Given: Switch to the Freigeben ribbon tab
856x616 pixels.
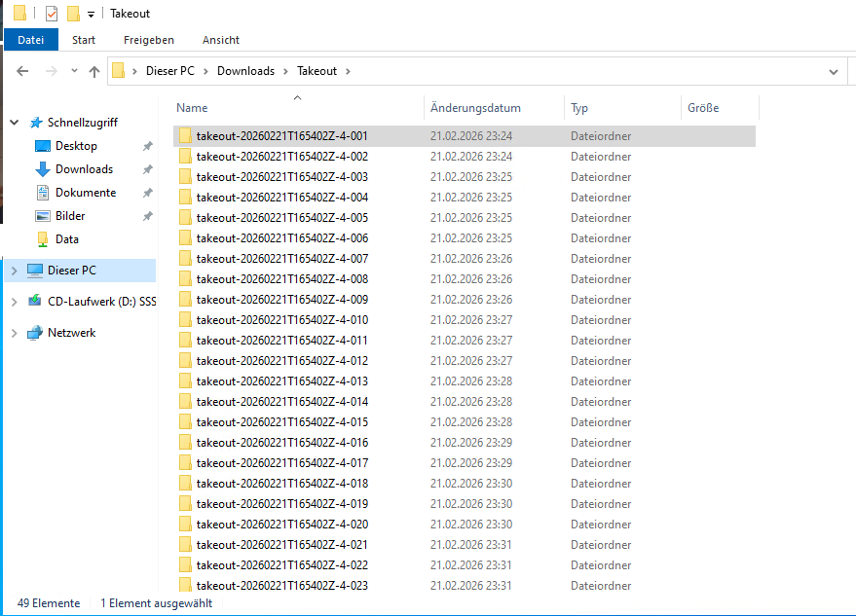Looking at the screenshot, I should [x=148, y=40].
